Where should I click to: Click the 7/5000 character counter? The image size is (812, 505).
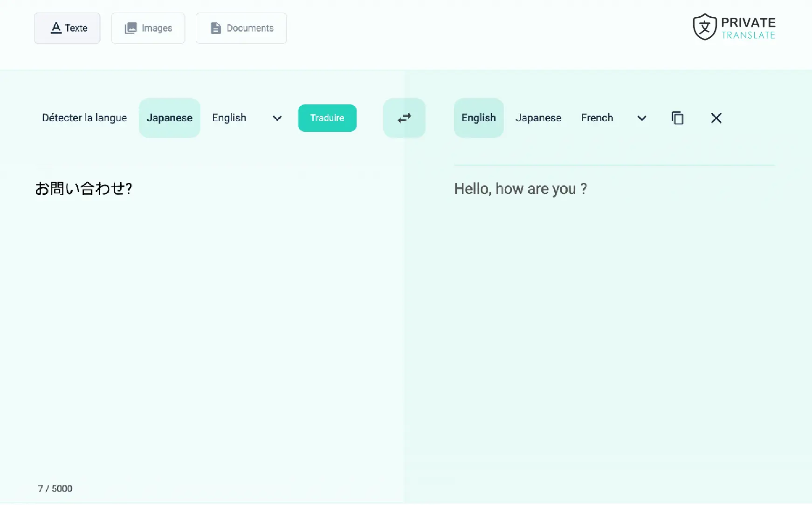55,488
